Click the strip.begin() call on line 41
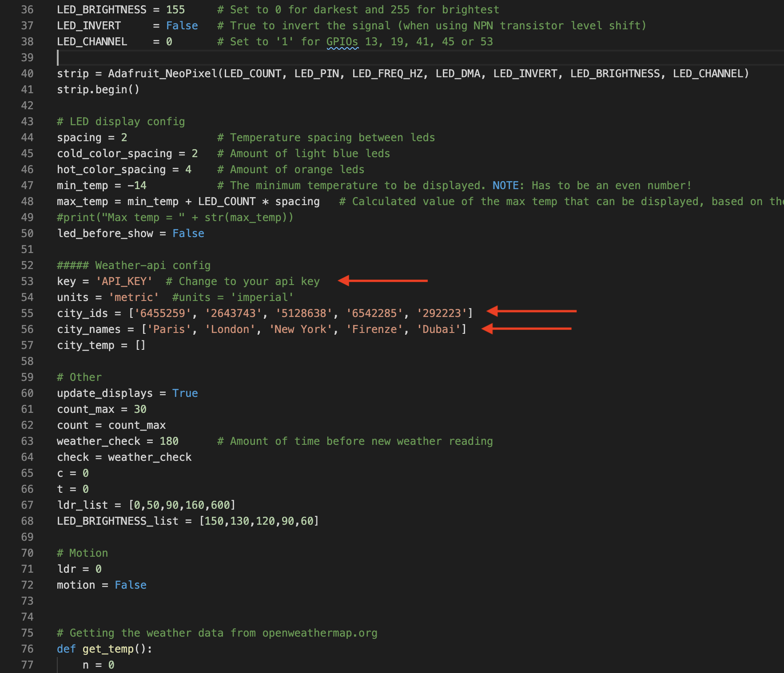 pyautogui.click(x=98, y=89)
